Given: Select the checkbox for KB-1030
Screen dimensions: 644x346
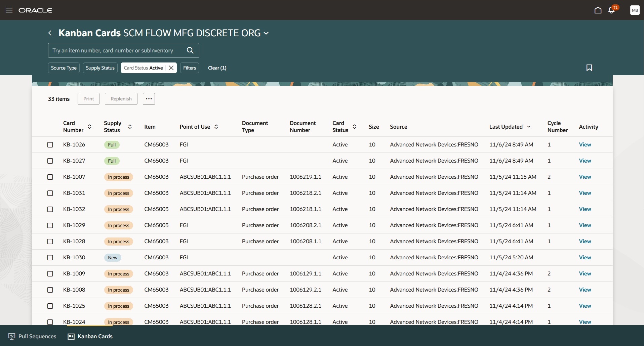Looking at the screenshot, I should (50, 258).
